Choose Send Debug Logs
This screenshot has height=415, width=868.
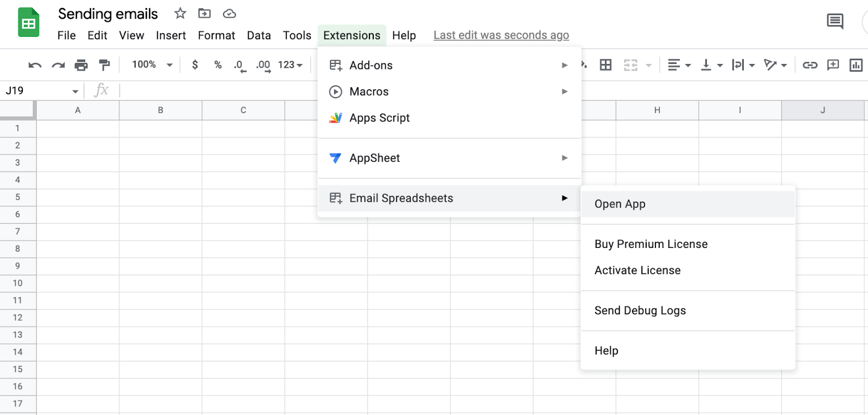688,310
